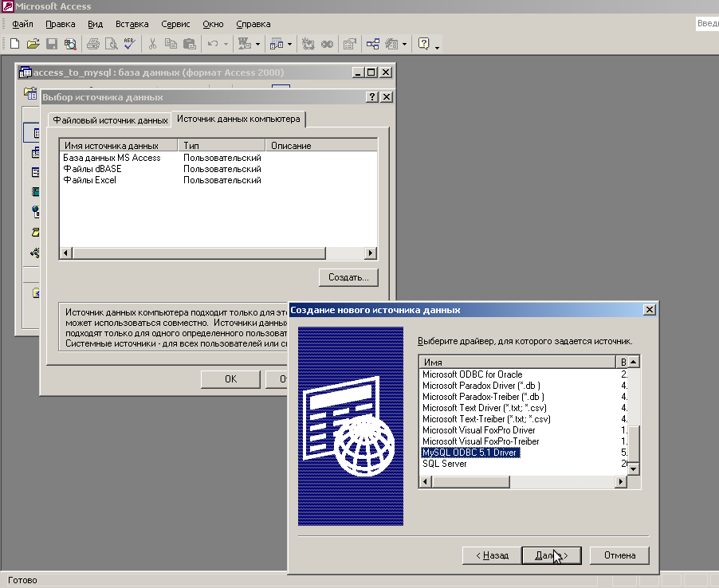719x588 pixels.
Task: Open the New Object dropdown arrow
Action: tap(404, 44)
